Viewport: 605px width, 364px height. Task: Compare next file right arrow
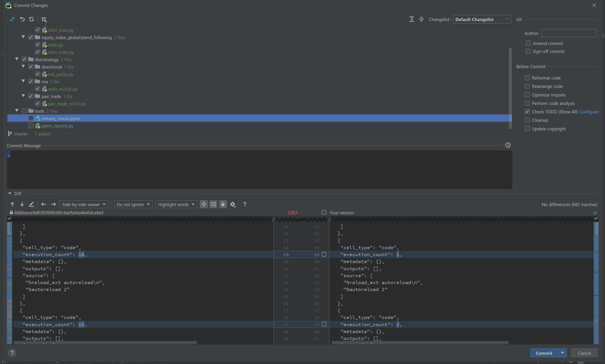click(x=53, y=204)
